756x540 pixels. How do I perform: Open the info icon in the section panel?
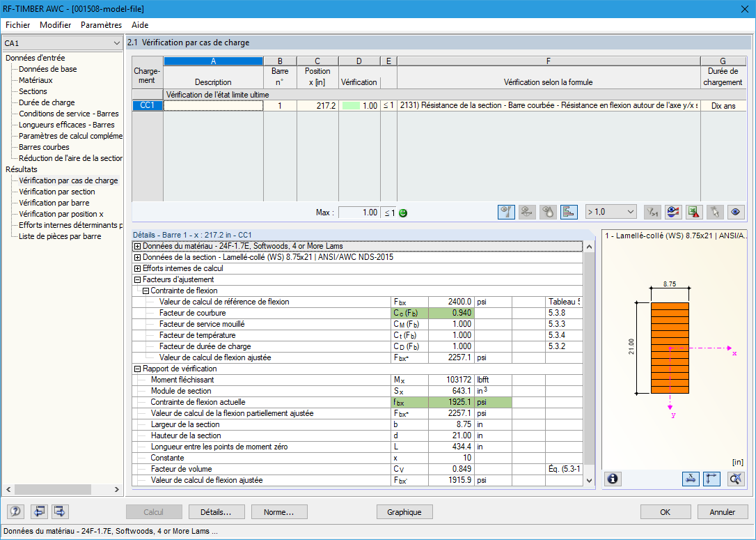[x=613, y=479]
